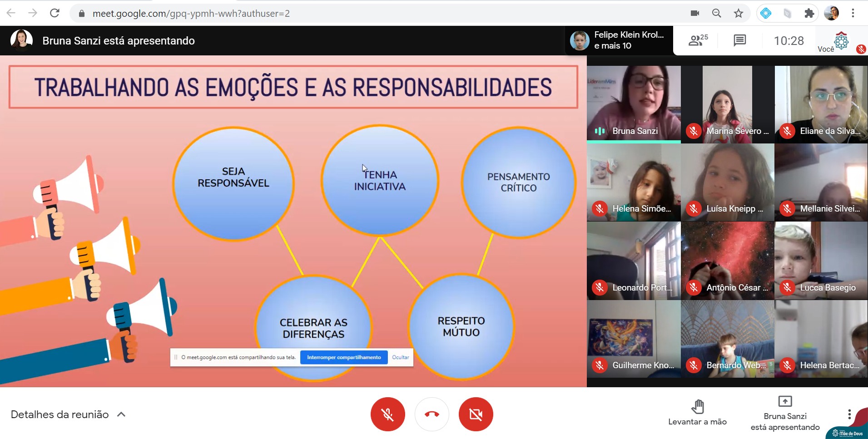Open the chat messages panel
Viewport: 868px width, 439px height.
pos(739,40)
